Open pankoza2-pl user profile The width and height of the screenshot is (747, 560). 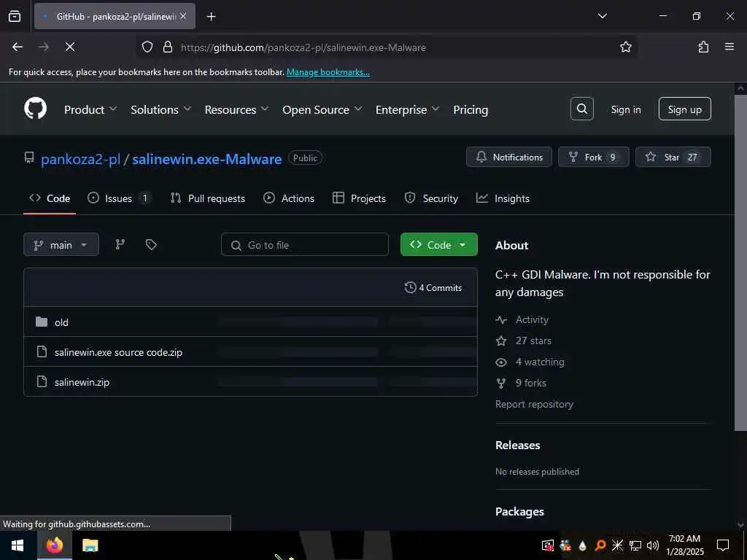80,159
